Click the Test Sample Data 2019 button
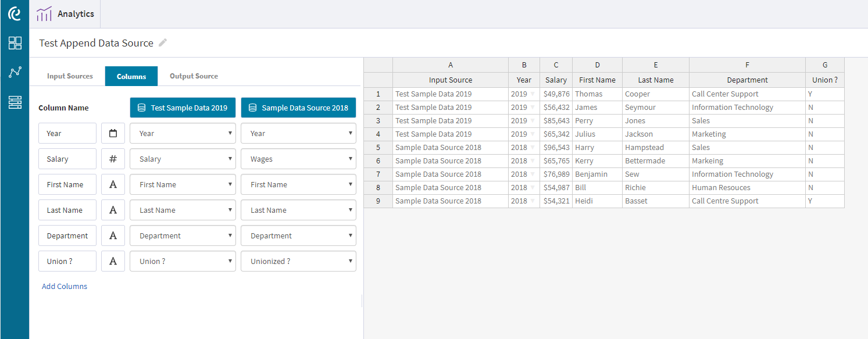This screenshot has width=868, height=339. click(x=183, y=107)
